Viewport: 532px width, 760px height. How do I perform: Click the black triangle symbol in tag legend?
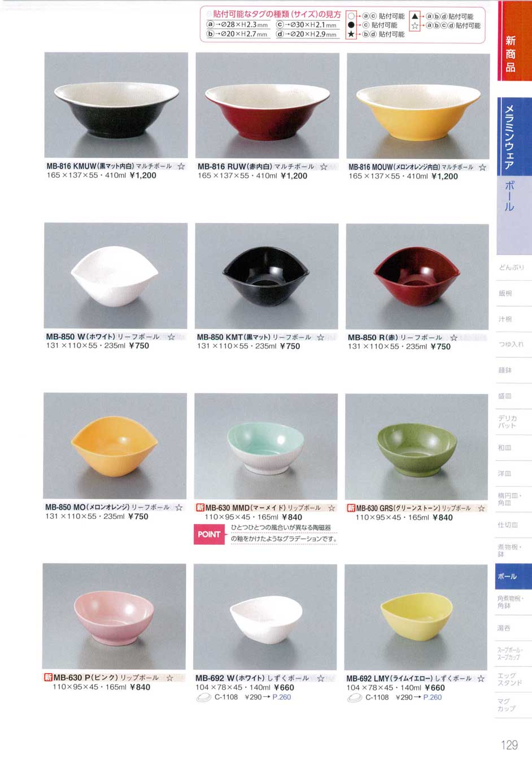click(x=415, y=16)
